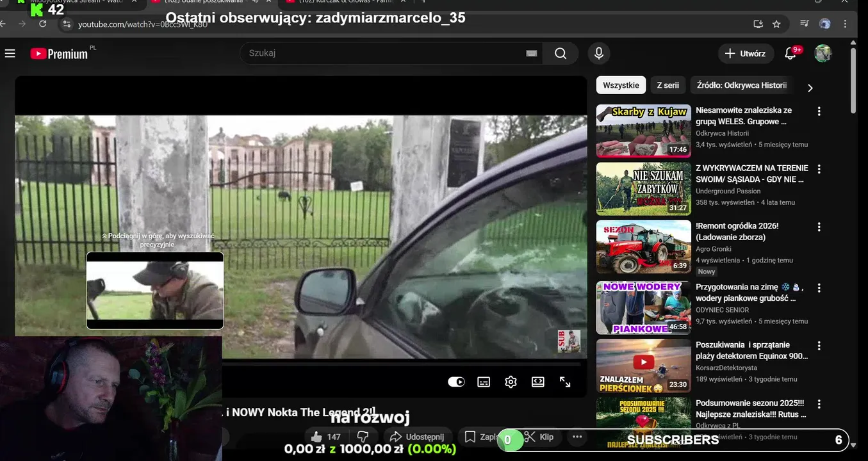The height and width of the screenshot is (461, 868).
Task: Toggle the autoplay switch
Action: pos(456,382)
